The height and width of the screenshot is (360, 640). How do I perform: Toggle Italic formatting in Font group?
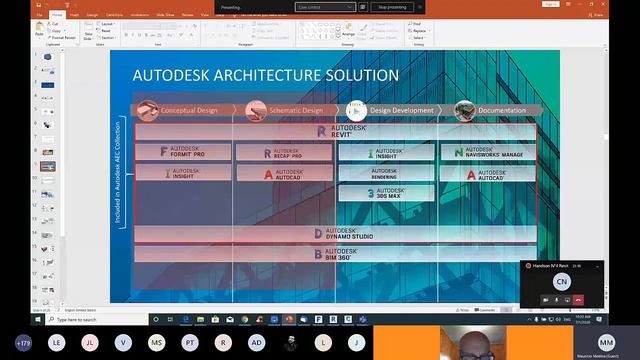point(133,35)
